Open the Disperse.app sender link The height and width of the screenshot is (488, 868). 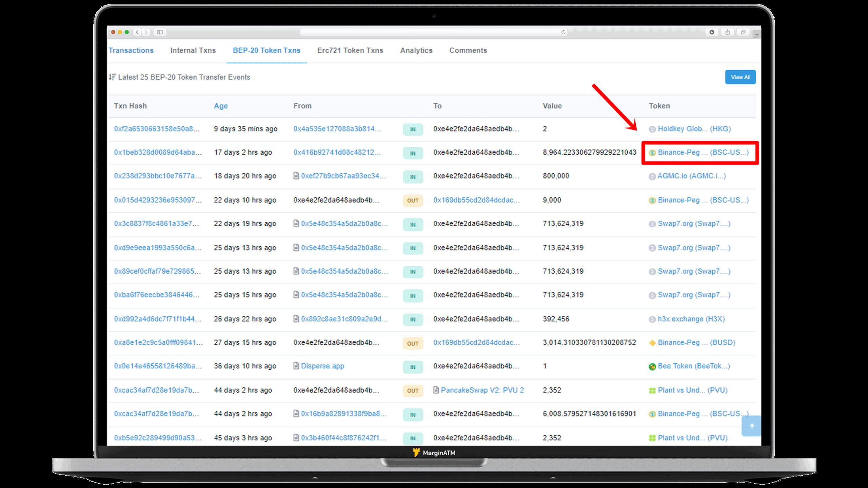tap(322, 366)
